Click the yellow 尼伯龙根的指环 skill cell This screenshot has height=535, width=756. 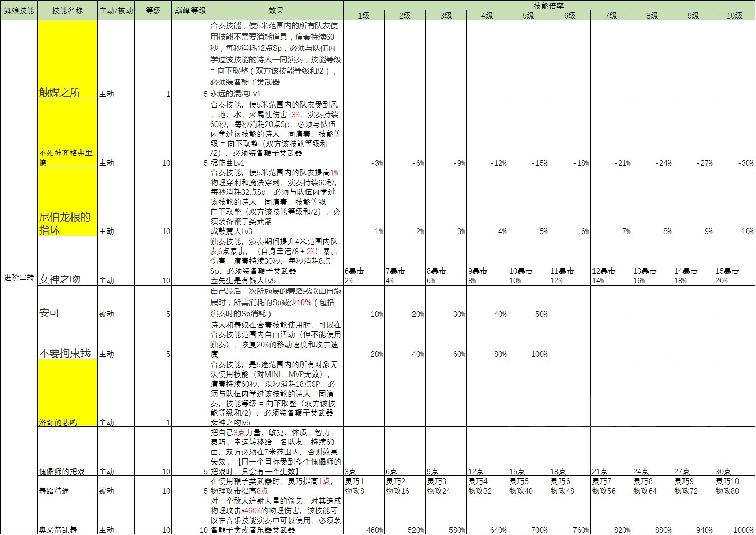(67, 202)
